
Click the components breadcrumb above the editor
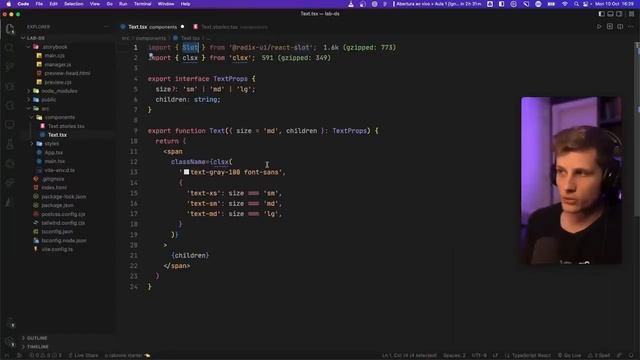[x=151, y=38]
